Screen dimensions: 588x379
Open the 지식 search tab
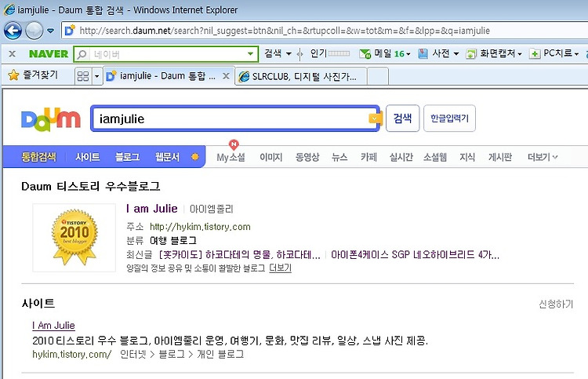click(467, 157)
